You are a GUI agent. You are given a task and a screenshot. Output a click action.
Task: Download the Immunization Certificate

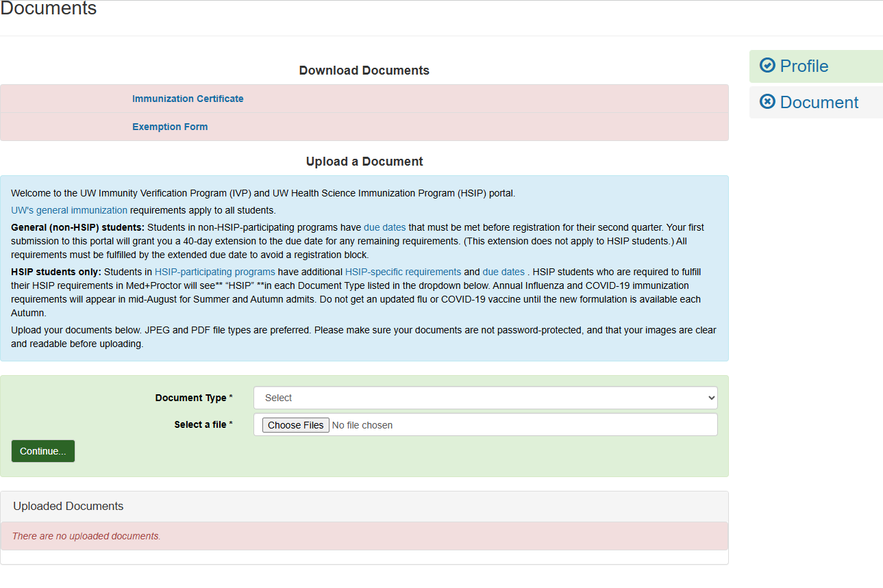point(188,99)
